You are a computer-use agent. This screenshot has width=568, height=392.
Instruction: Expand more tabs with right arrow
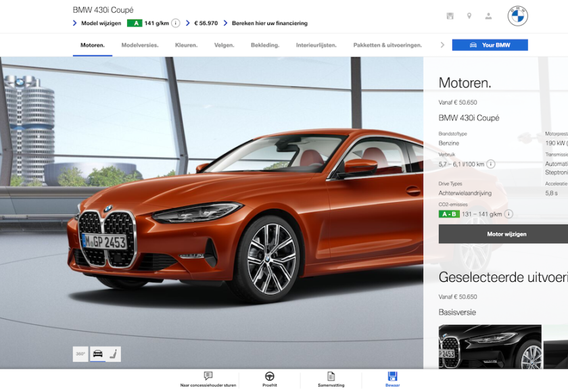(x=442, y=45)
